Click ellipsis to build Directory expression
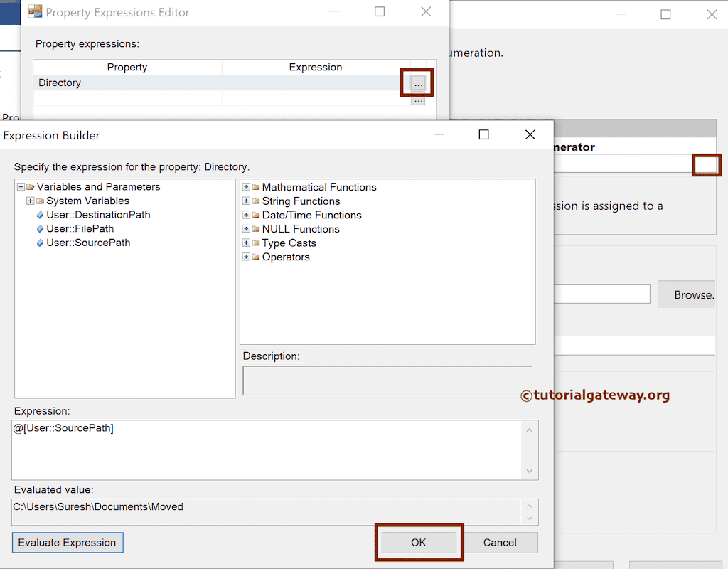 pos(417,83)
